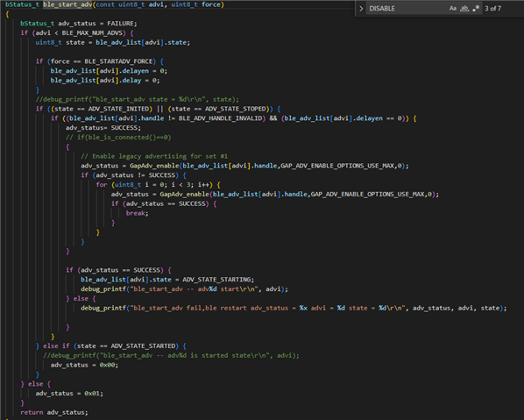Click the commented if(ble_is_connected()==0) line
The image size is (524, 420).
[118, 137]
